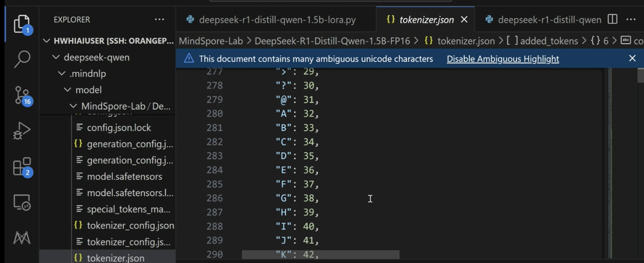644x263 pixels.
Task: Open the Remote Explorer icon
Action: pos(22,202)
